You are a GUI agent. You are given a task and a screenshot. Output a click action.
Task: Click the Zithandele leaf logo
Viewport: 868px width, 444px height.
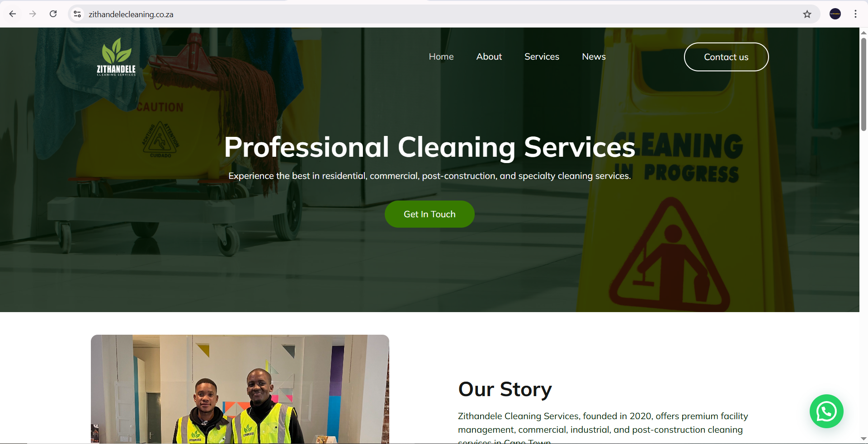coord(116,57)
